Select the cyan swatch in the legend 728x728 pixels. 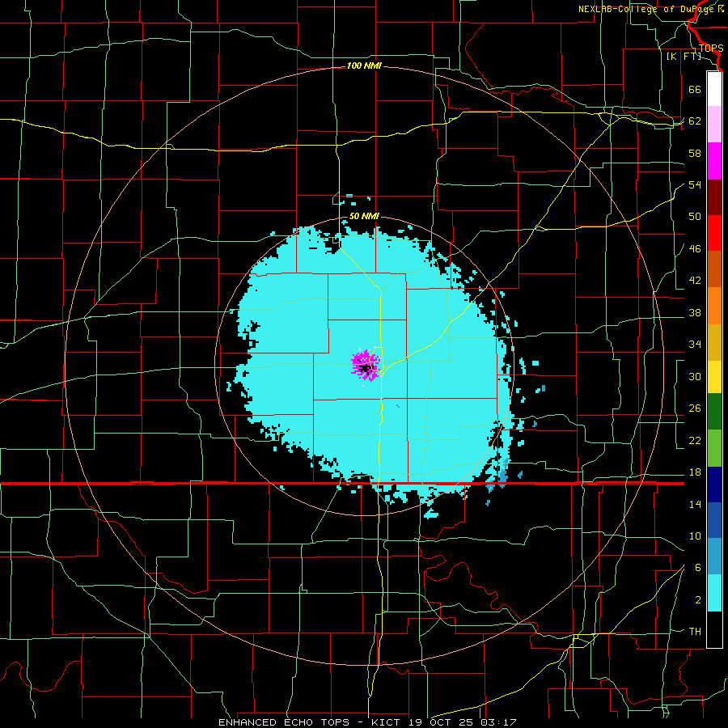tap(714, 593)
